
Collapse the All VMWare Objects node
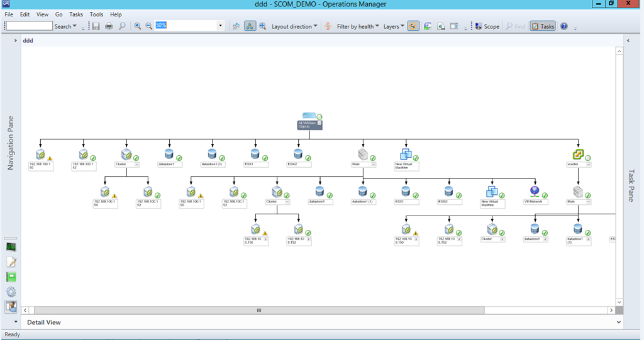(x=319, y=124)
